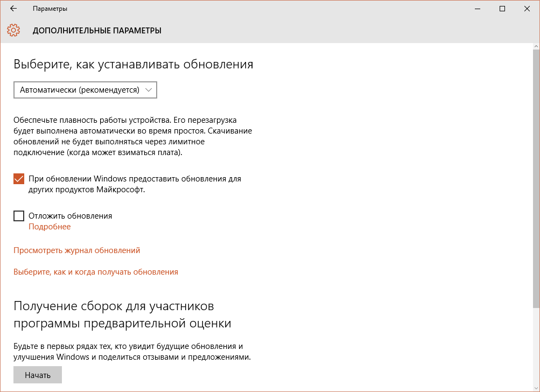Uncheck updates for other Microsoft products
Screen dimensions: 540x392
click(19, 179)
